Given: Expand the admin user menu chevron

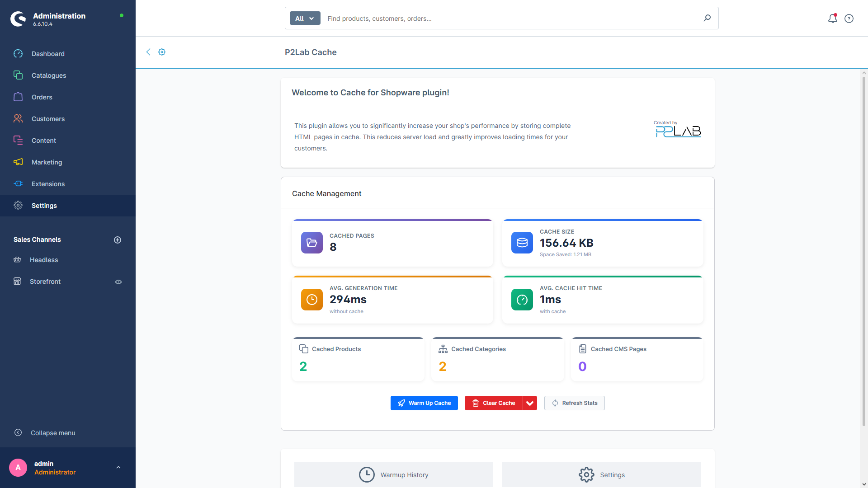Looking at the screenshot, I should 118,468.
